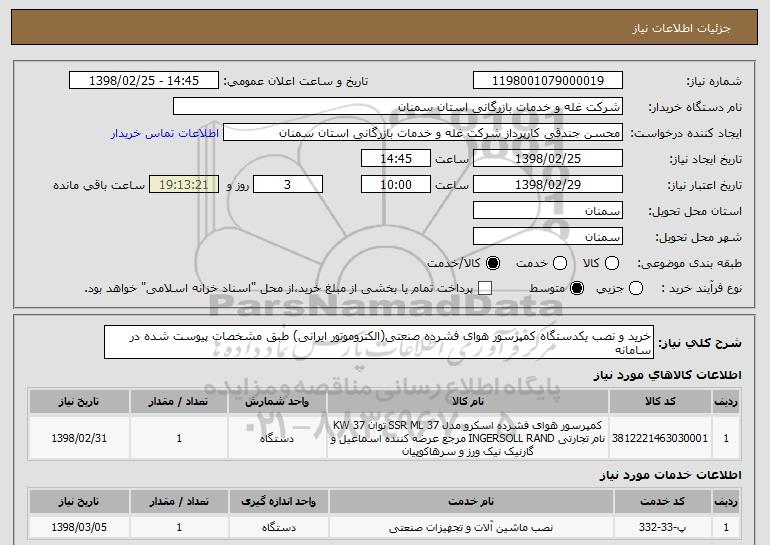Click the service code پ-33-332 cell

662,527
